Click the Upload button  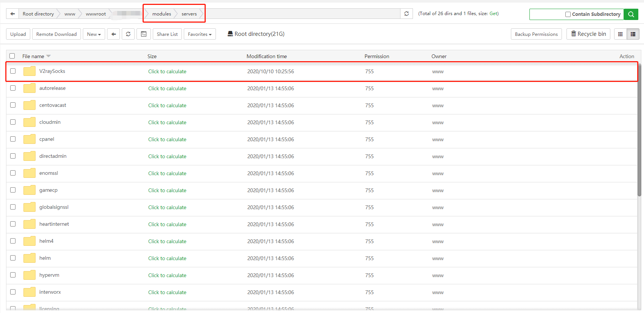point(18,34)
